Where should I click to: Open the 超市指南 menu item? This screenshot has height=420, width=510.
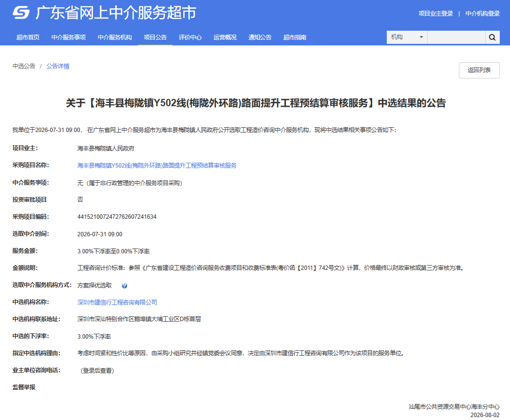coord(295,38)
